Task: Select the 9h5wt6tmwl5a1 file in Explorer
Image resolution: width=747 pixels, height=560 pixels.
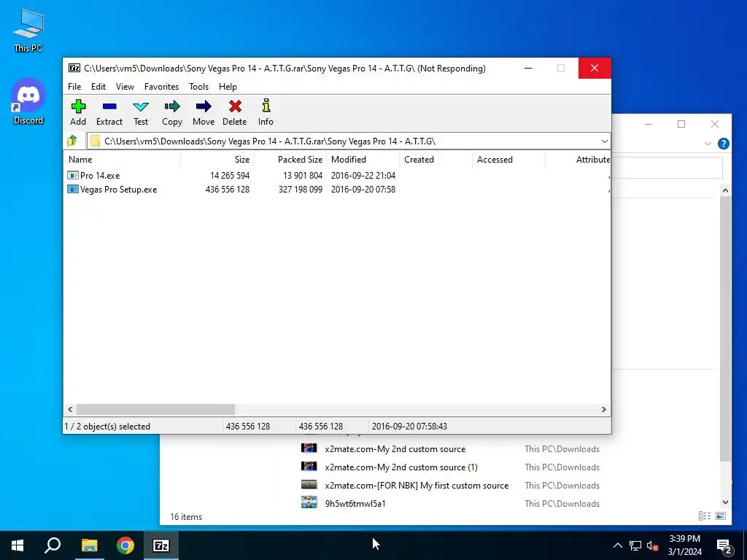Action: point(355,503)
